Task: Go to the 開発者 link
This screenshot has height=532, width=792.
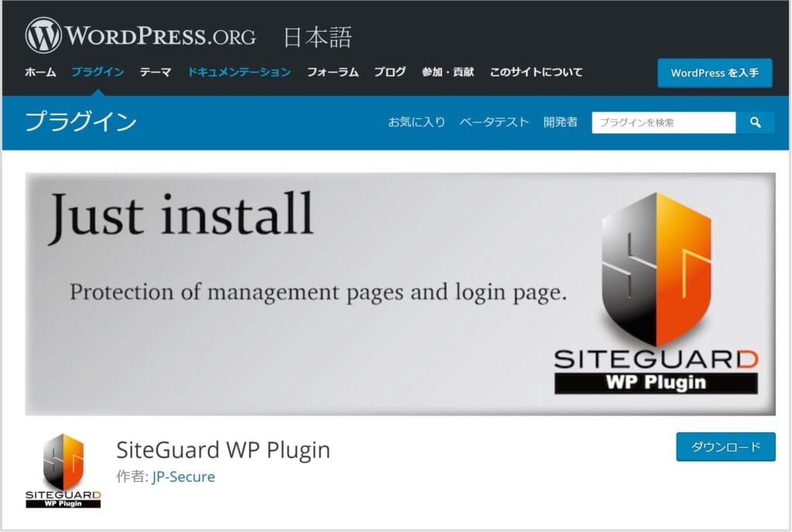Action: [560, 122]
